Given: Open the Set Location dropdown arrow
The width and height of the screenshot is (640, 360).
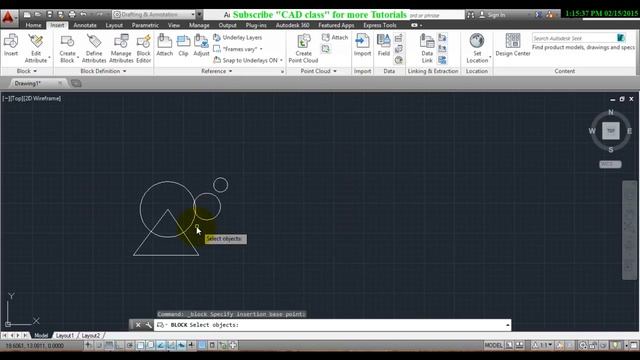Looking at the screenshot, I should [490, 57].
